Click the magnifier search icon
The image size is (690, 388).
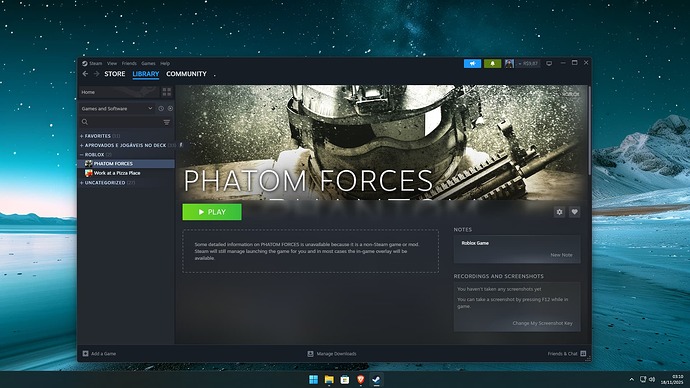point(85,122)
